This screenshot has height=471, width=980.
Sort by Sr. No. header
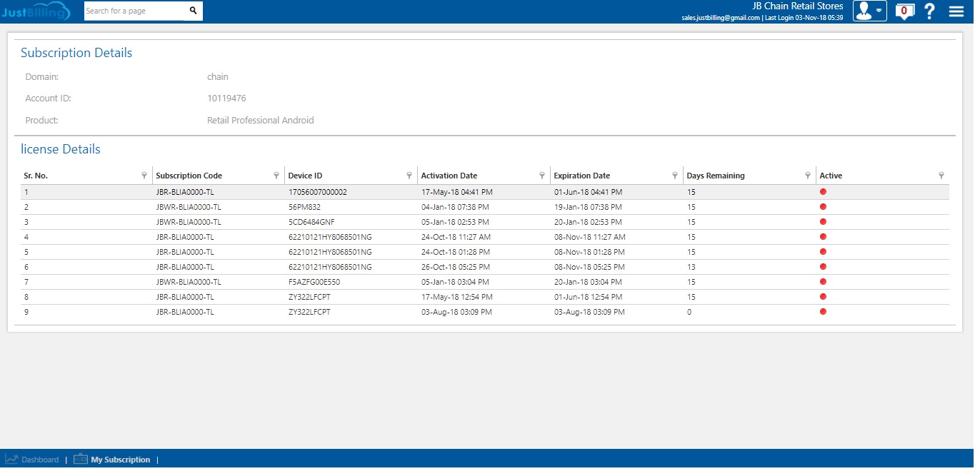[36, 176]
